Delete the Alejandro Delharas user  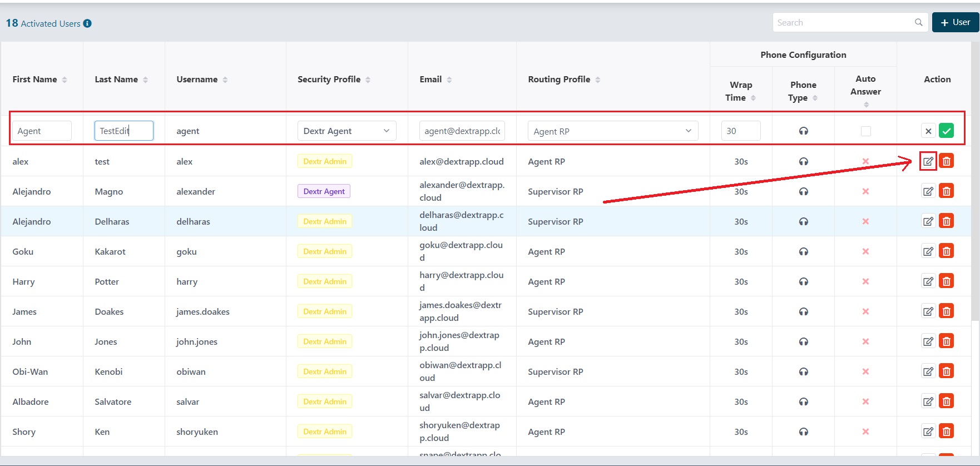946,221
